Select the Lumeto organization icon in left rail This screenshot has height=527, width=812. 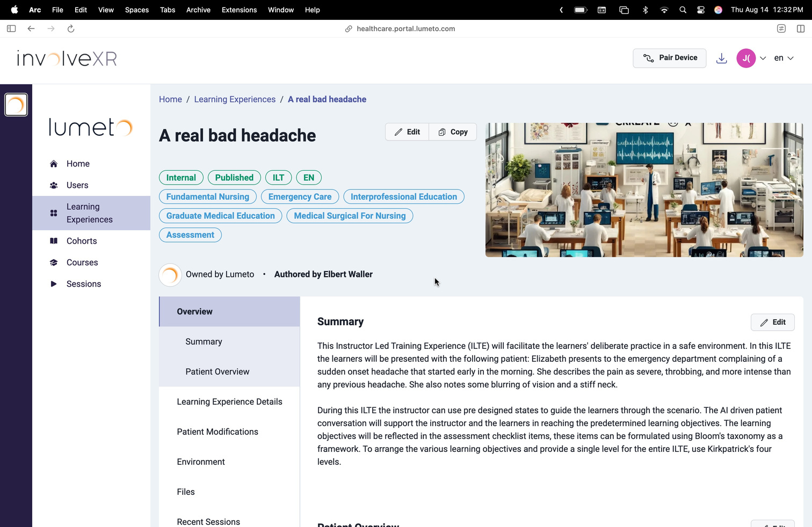tap(16, 105)
